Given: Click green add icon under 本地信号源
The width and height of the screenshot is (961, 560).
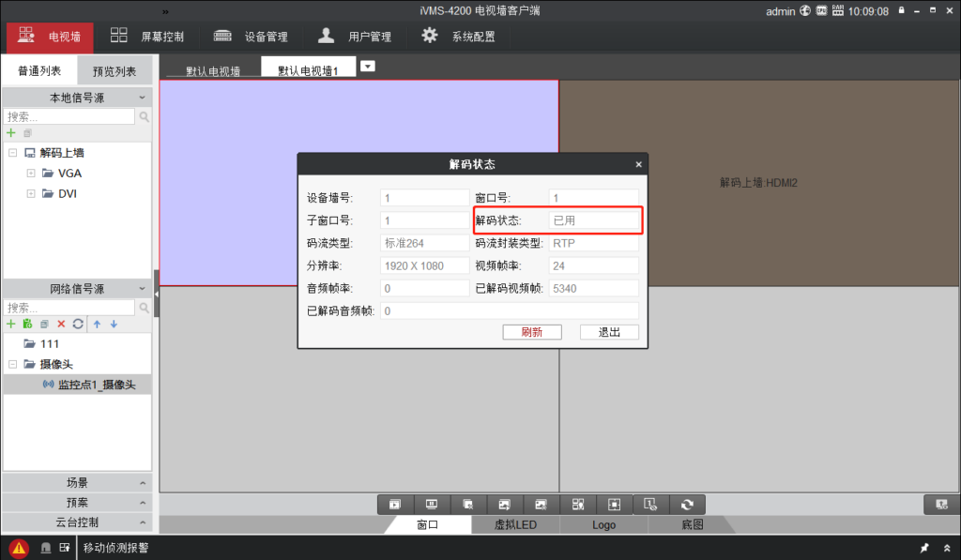Looking at the screenshot, I should point(11,133).
